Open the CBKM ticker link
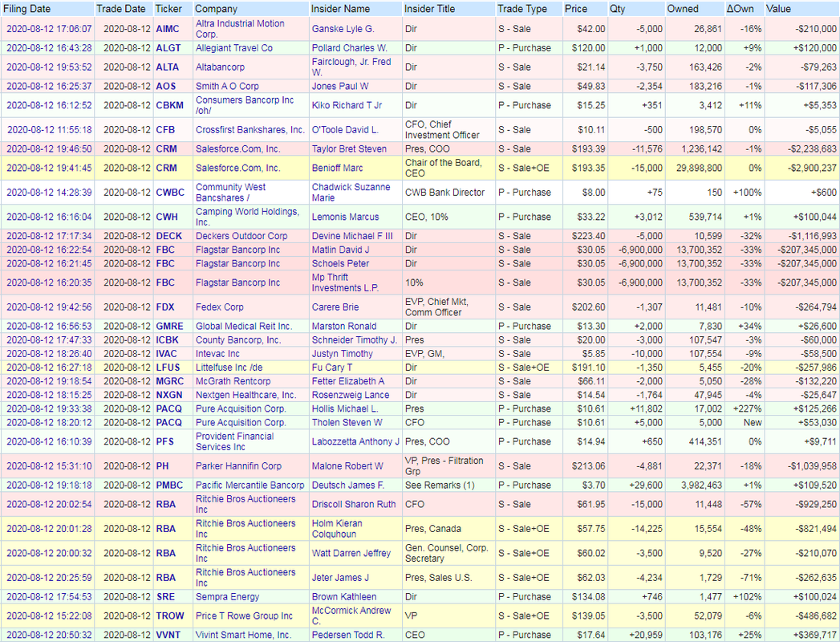 coord(170,106)
